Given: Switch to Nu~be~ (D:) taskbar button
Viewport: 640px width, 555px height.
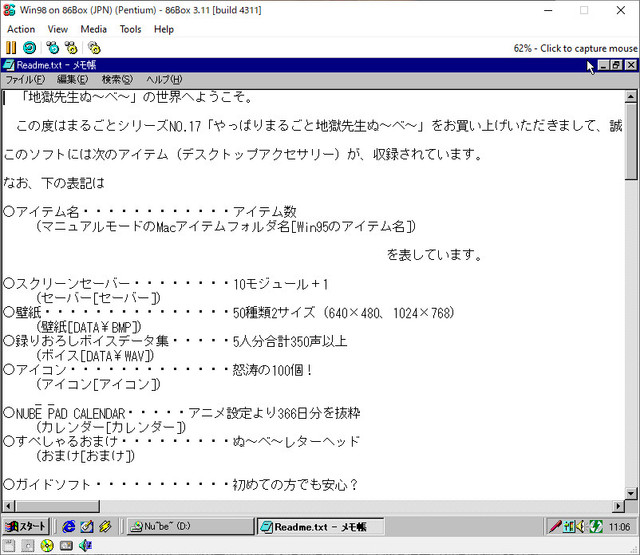Looking at the screenshot, I should click(x=190, y=526).
